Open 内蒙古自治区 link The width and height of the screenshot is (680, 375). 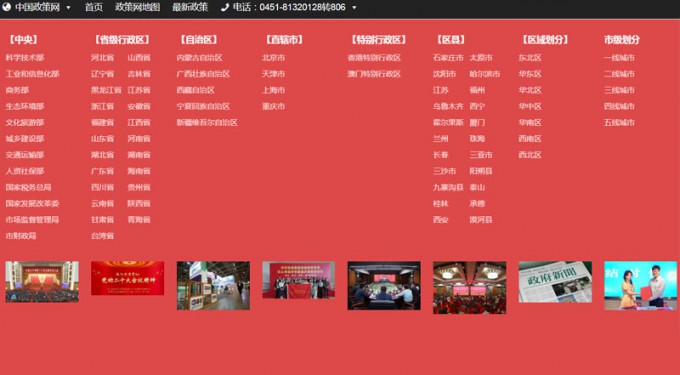(199, 58)
